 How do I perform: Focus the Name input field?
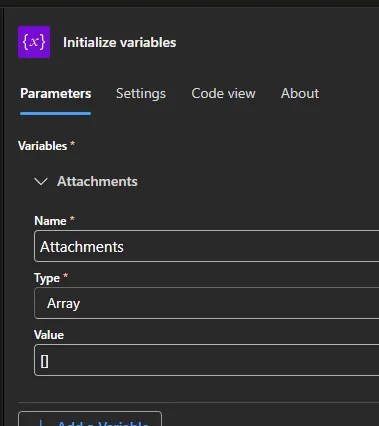(x=207, y=246)
